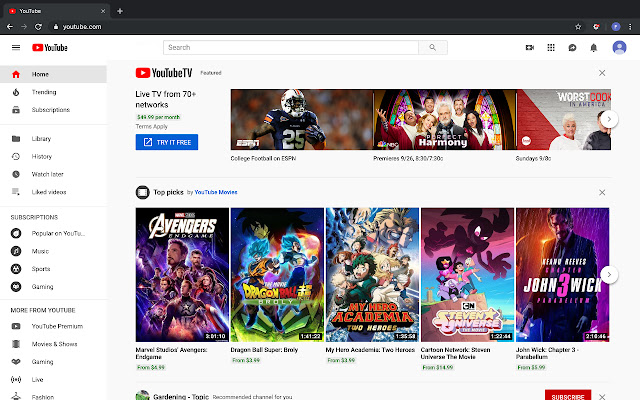Open College Football on ESPN thumbnail

click(x=302, y=120)
